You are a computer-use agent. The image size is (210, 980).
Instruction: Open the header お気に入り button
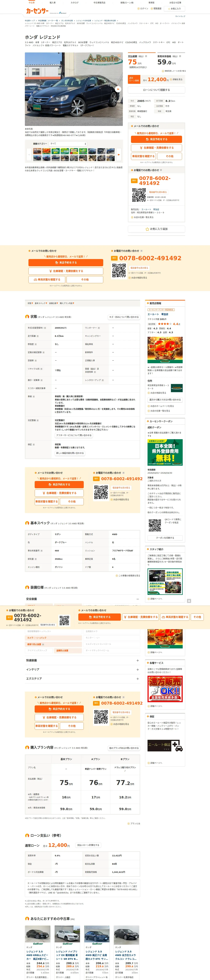175,8
